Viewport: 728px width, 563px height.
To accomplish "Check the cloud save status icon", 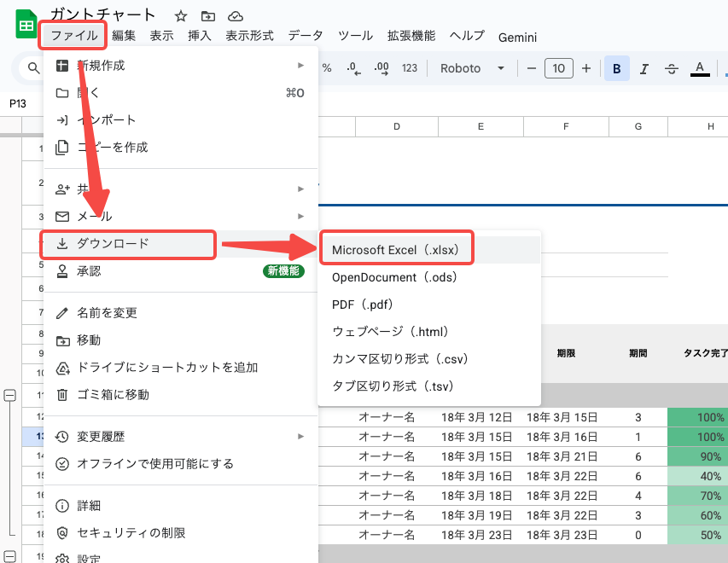I will [x=234, y=15].
